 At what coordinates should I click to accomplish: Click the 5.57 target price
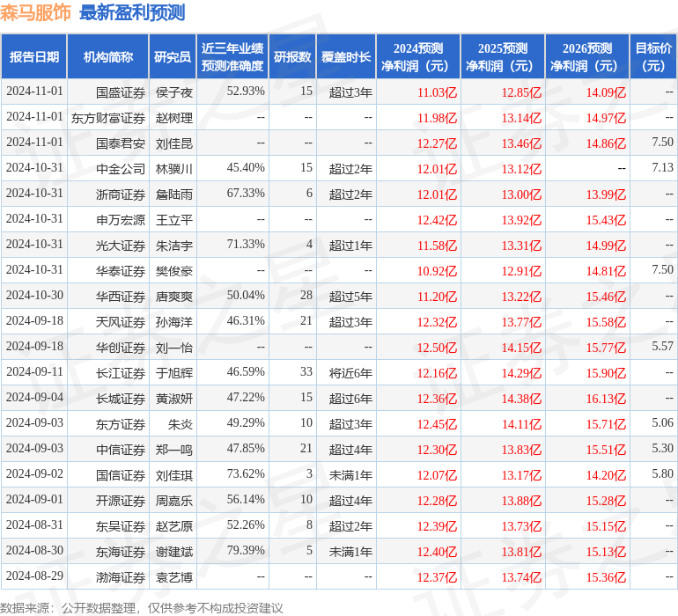662,346
